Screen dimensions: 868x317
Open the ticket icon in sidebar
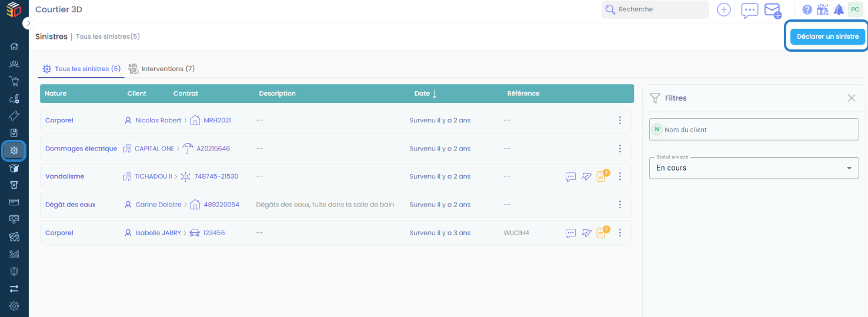pos(14,116)
